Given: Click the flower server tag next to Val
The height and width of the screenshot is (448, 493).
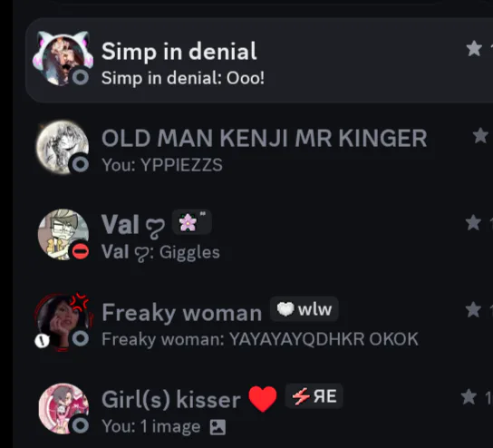Looking at the screenshot, I should coord(192,222).
